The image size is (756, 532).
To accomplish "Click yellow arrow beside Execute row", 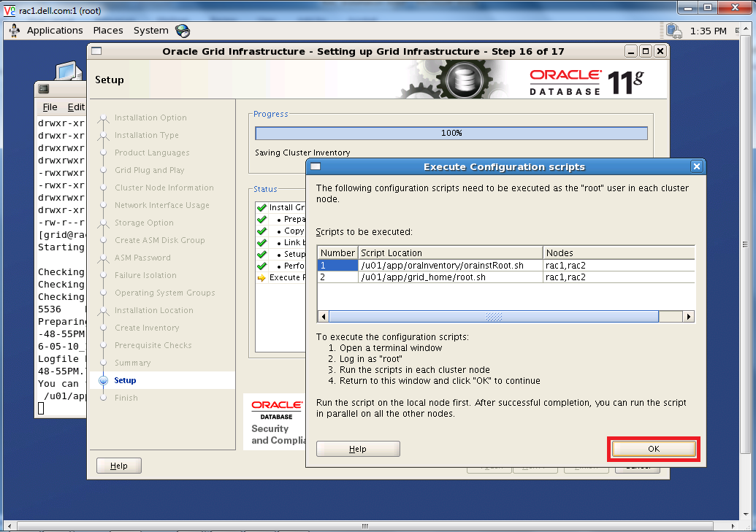I will click(x=261, y=277).
